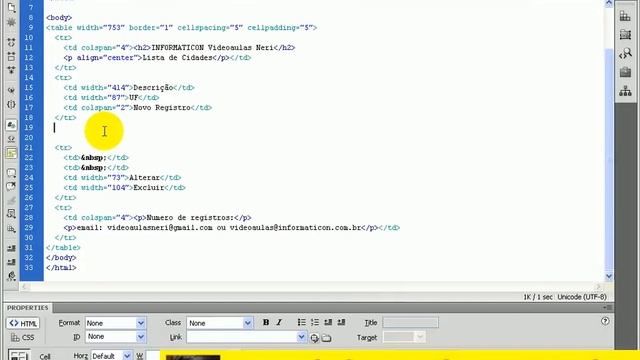640x360 pixels.
Task: Open the briefcase panel icon on right dock
Action: pos(625,72)
